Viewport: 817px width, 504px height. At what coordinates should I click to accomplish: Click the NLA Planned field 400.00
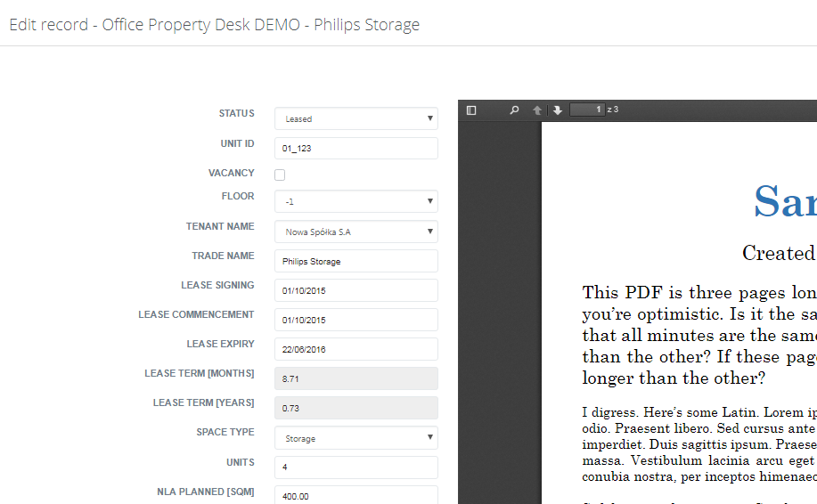coord(356,495)
